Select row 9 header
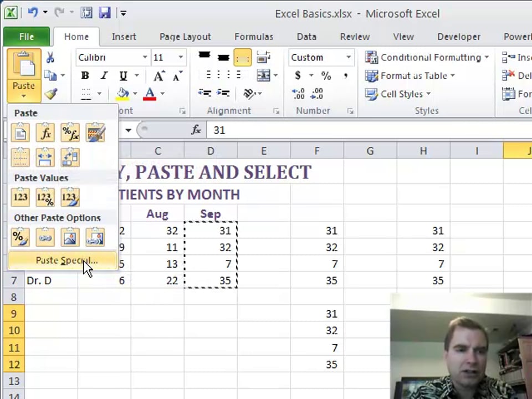This screenshot has height=399, width=532. click(x=13, y=314)
